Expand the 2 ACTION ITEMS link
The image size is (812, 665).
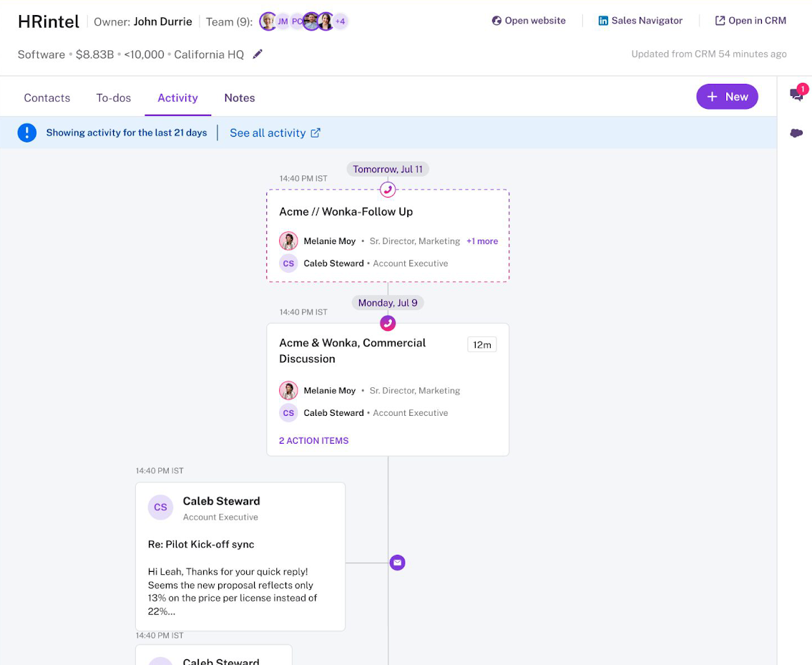tap(314, 440)
